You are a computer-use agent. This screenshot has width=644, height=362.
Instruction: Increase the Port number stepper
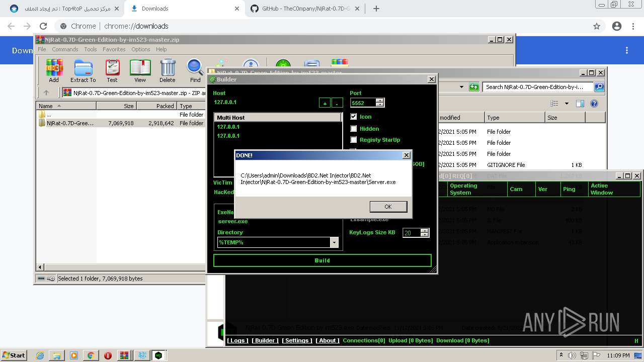380,100
